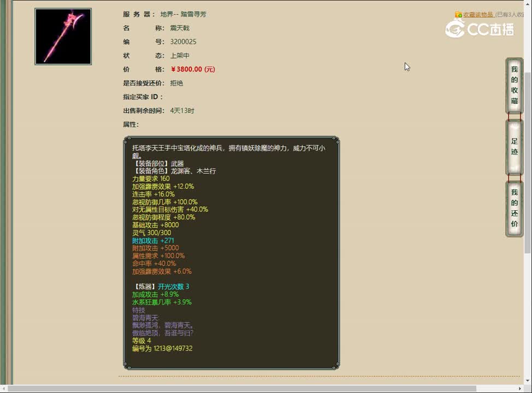Click the scrollbar up arrow at top right
This screenshot has height=393, width=532.
tap(528, 4)
